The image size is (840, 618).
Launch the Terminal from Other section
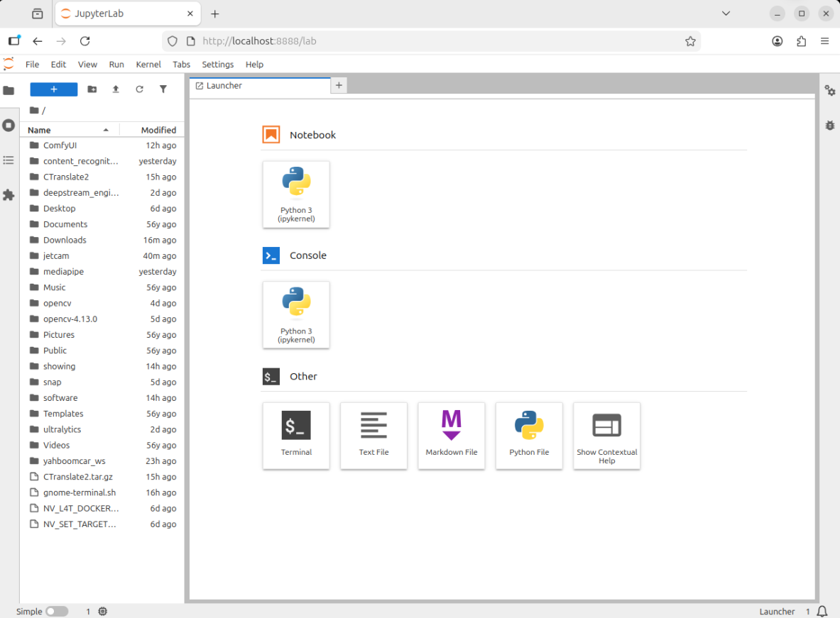296,436
